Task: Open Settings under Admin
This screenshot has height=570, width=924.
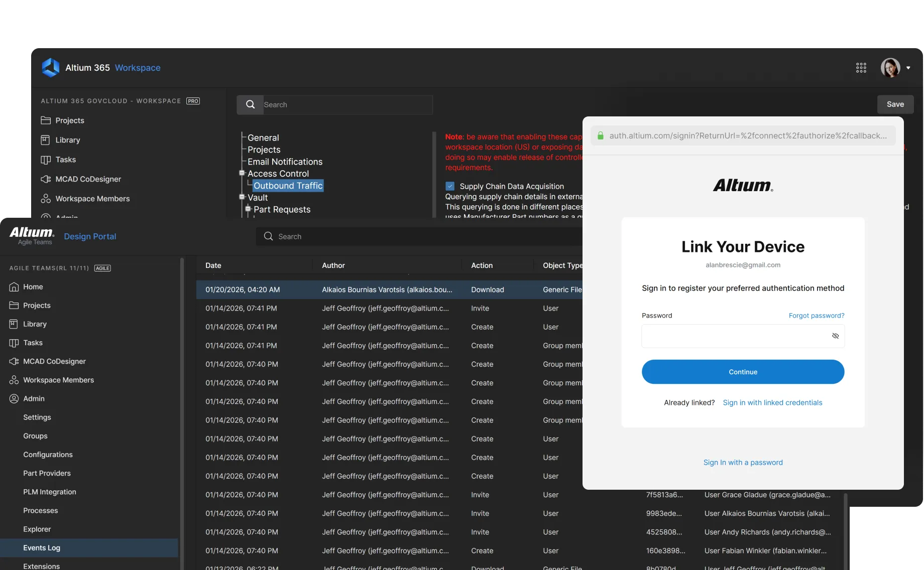Action: click(37, 417)
